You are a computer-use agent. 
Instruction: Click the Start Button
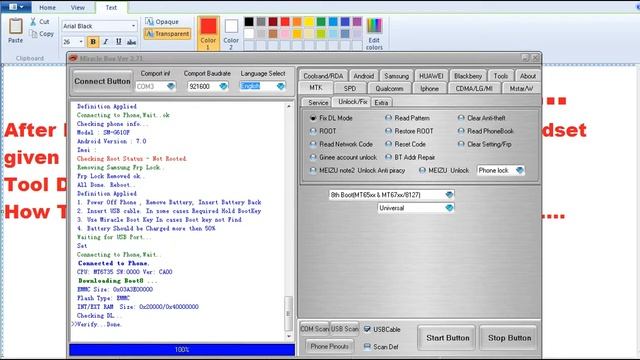point(447,338)
